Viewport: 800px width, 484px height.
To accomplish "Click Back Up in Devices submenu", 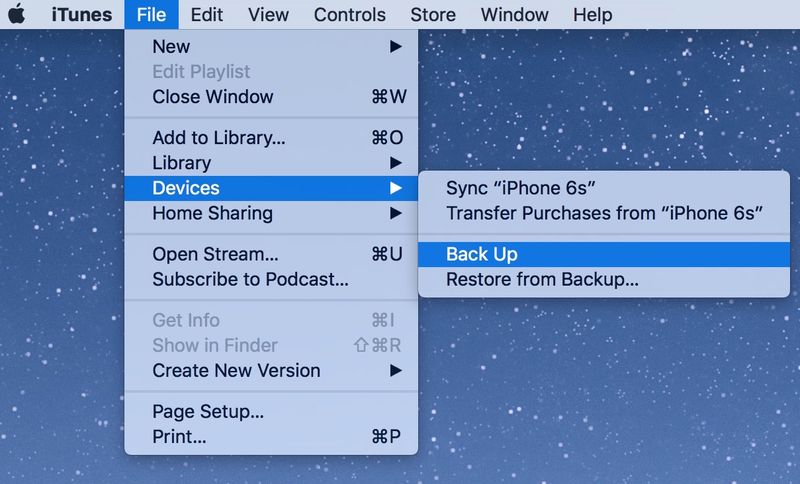I will [x=604, y=254].
